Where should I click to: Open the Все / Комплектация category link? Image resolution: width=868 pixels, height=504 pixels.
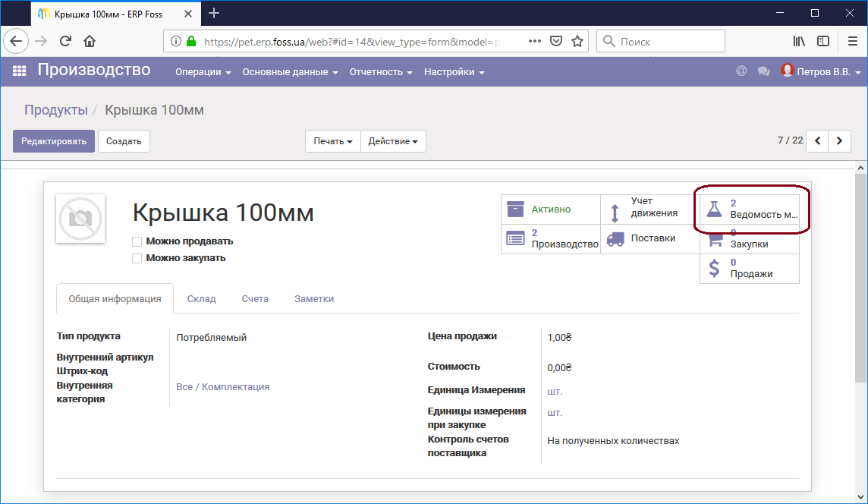222,386
